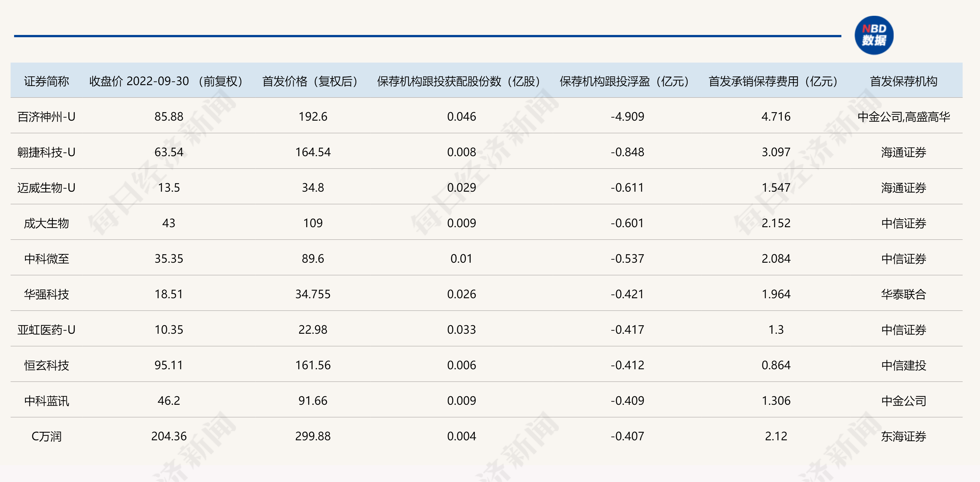This screenshot has height=482, width=980.
Task: Click floating loss value -0.611
Action: (x=627, y=187)
